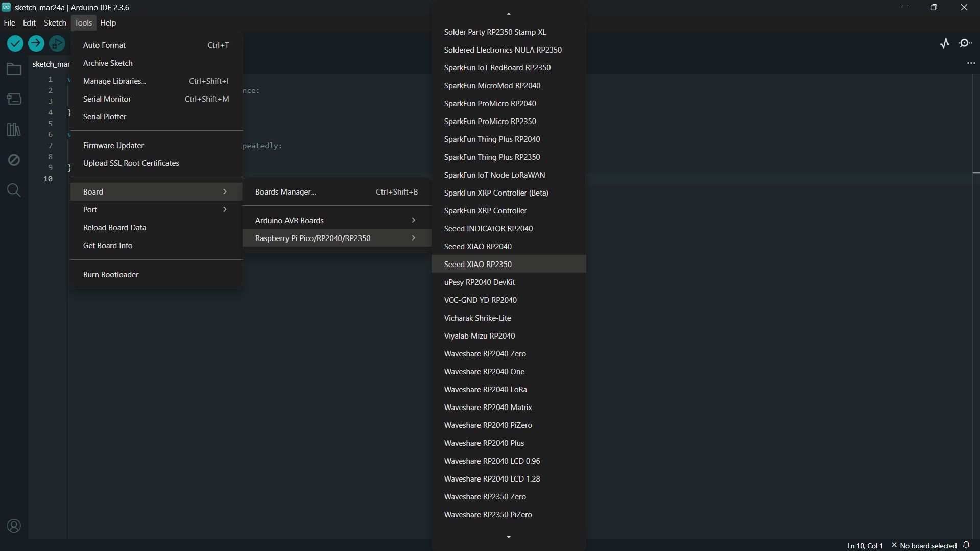Click the sketch_mar editor tab
The height and width of the screenshot is (551, 980).
tap(50, 64)
